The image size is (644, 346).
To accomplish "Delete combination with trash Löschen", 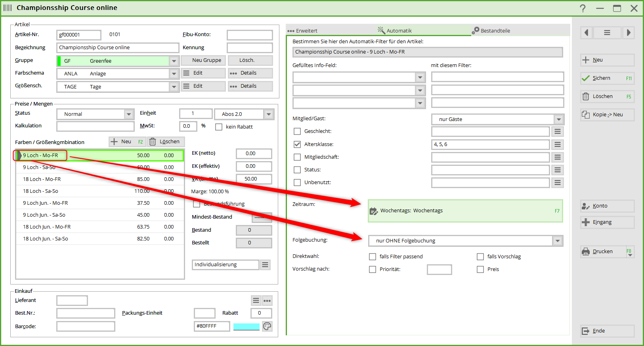I will [166, 142].
